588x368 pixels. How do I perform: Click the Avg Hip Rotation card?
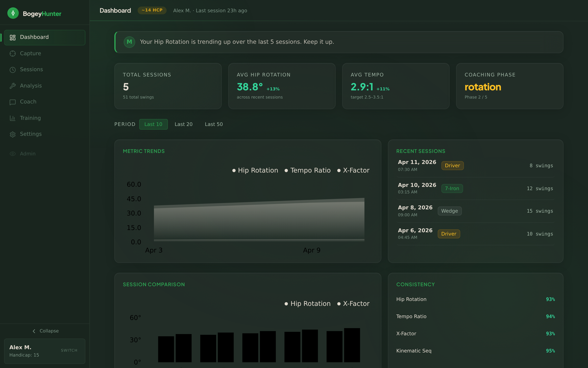tap(282, 86)
